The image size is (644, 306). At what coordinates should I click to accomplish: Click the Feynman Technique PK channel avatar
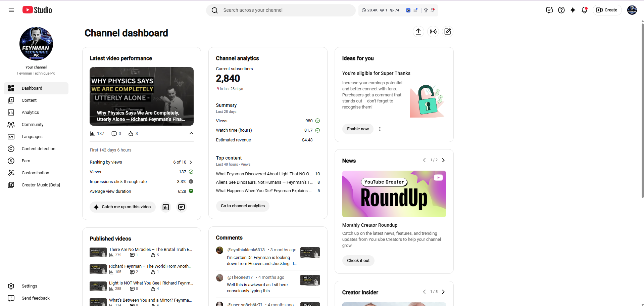click(x=36, y=44)
